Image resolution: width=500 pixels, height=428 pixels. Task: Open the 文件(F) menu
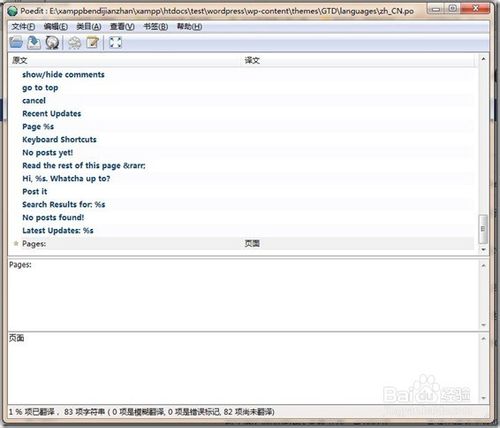(23, 27)
